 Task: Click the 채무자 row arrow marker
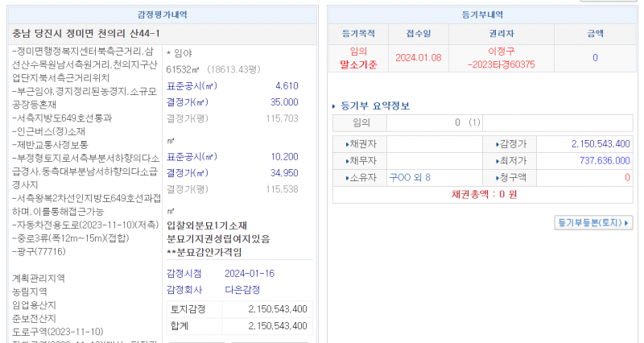point(347,161)
